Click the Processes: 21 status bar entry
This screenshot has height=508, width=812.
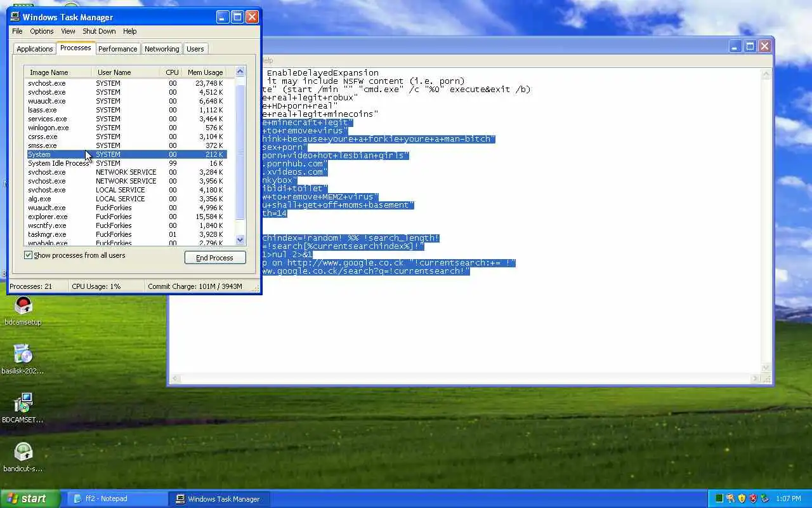pyautogui.click(x=38, y=286)
